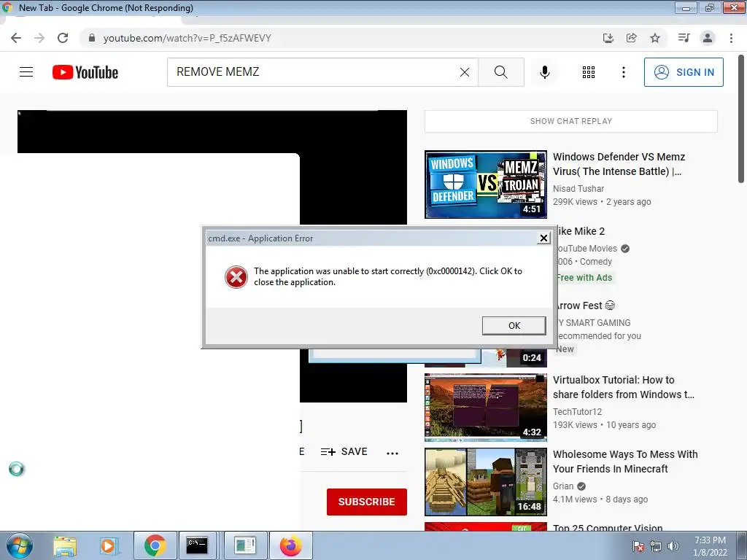Click the page vertical scrollbar thumb
The image size is (747, 560).
point(741,119)
